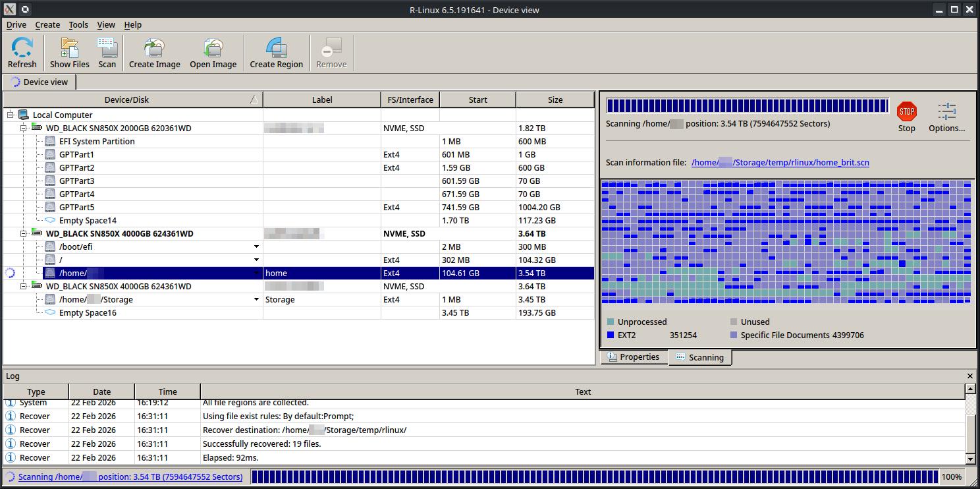Open the Create menu

click(47, 24)
